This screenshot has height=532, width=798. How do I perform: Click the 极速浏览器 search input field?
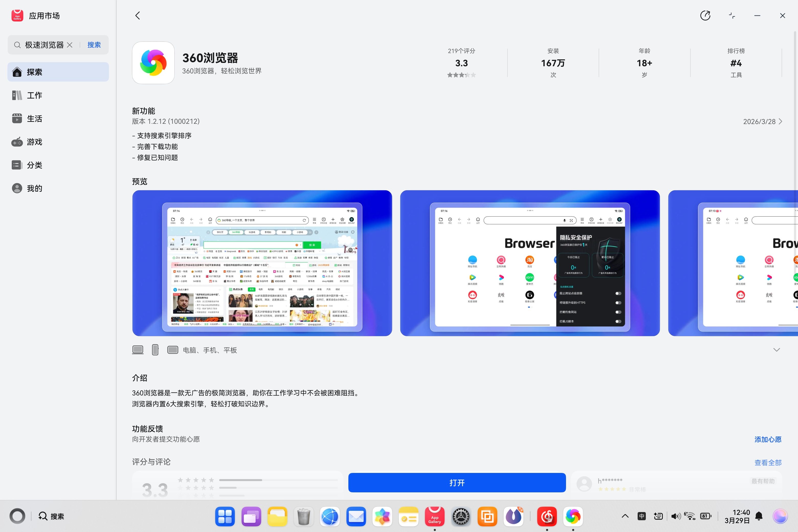click(x=44, y=45)
